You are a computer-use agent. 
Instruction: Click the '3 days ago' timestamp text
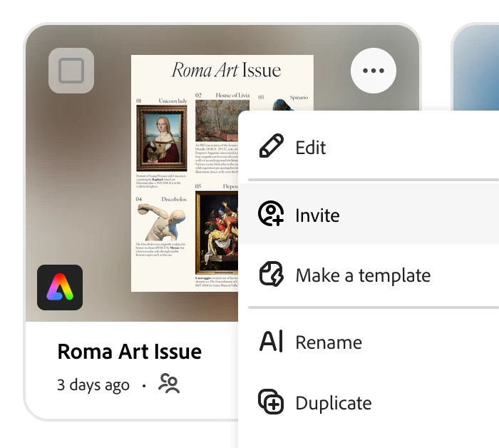[93, 385]
